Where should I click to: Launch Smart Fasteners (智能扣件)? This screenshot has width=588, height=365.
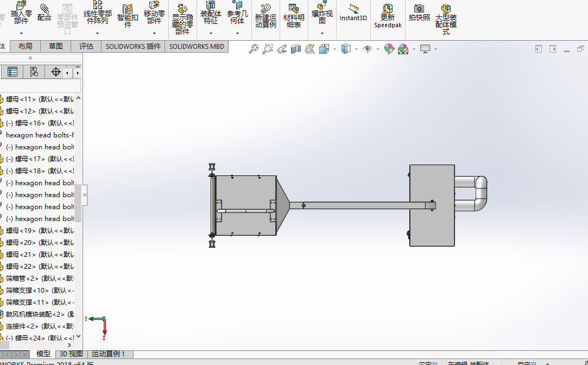128,16
